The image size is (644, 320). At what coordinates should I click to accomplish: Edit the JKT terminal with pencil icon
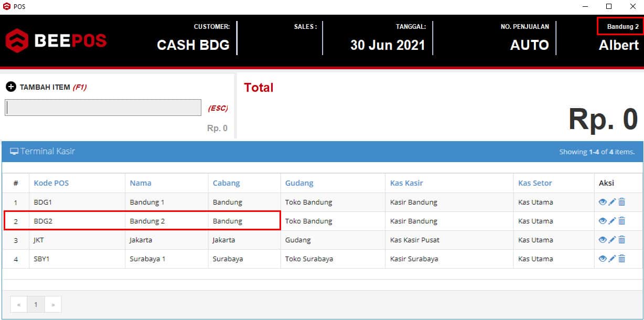(x=612, y=240)
